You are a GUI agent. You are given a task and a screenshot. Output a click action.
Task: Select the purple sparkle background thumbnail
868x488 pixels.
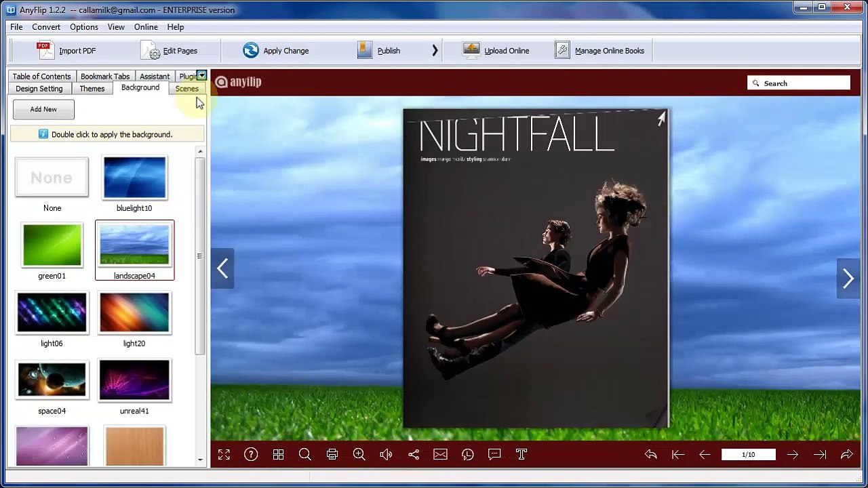coord(52,446)
